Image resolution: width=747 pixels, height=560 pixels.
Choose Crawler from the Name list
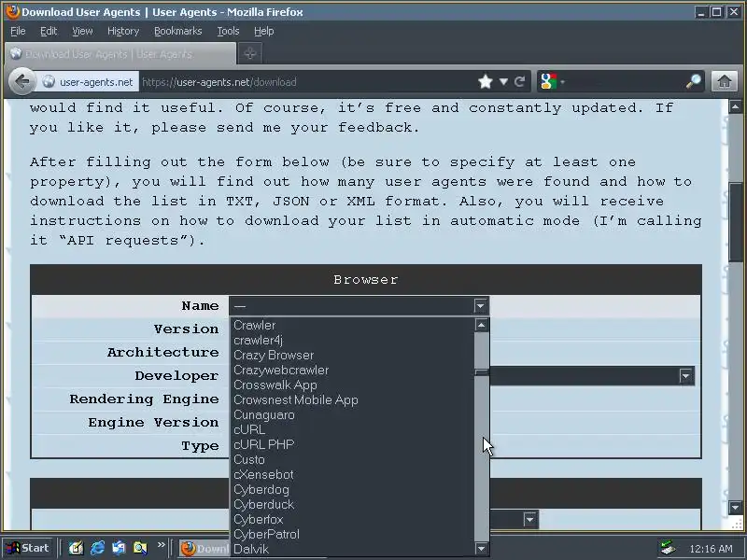coord(353,325)
